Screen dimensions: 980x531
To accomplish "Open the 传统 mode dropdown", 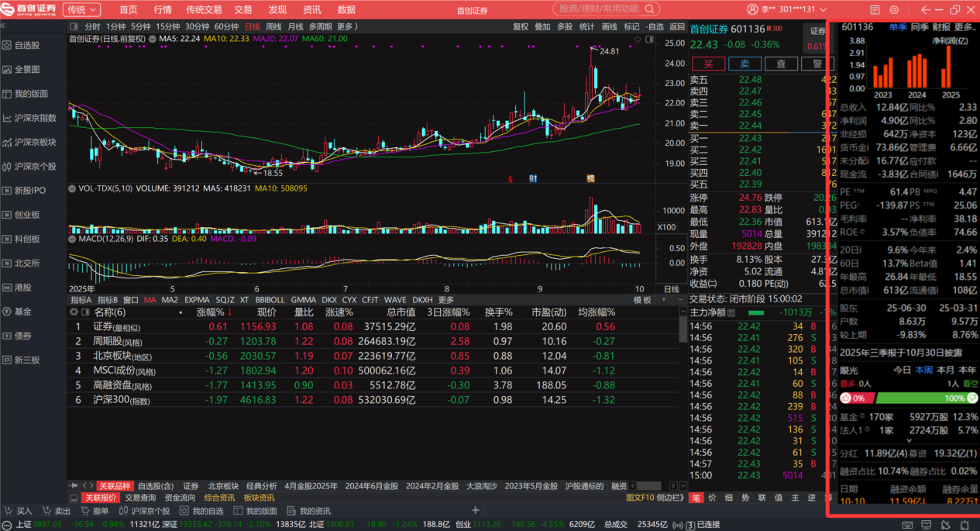I will click(82, 9).
